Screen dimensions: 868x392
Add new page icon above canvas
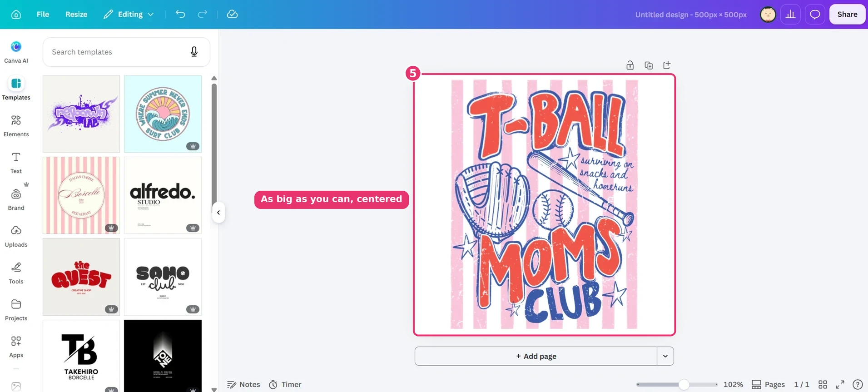tap(667, 65)
